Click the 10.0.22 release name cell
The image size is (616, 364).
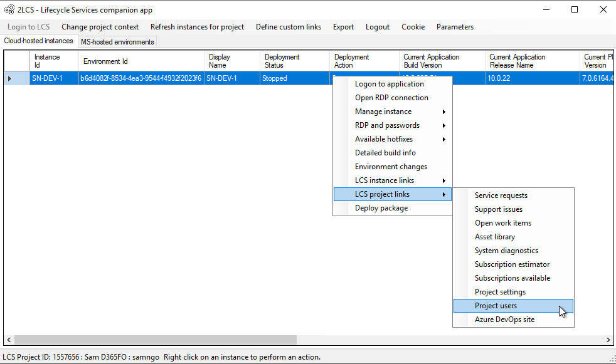click(533, 78)
